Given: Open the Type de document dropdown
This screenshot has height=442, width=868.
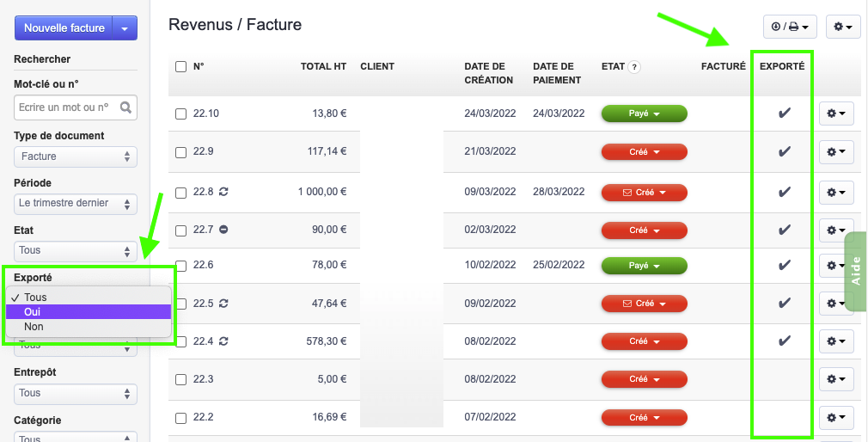Looking at the screenshot, I should tap(76, 157).
